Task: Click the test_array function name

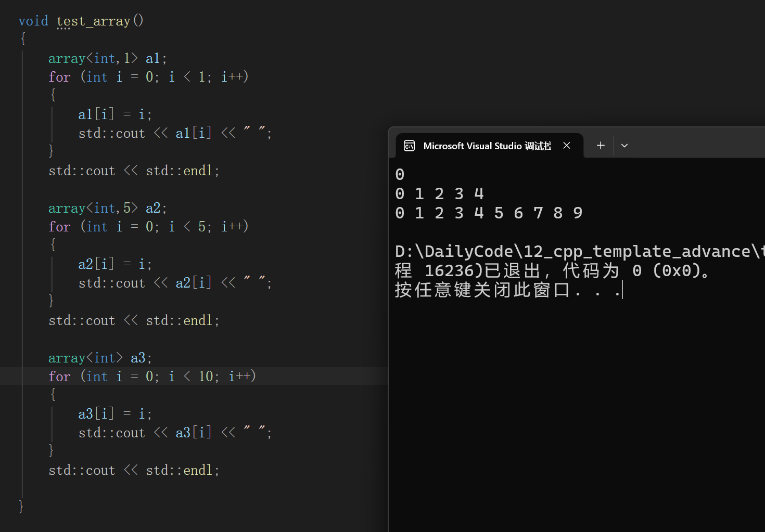Action: click(x=93, y=21)
